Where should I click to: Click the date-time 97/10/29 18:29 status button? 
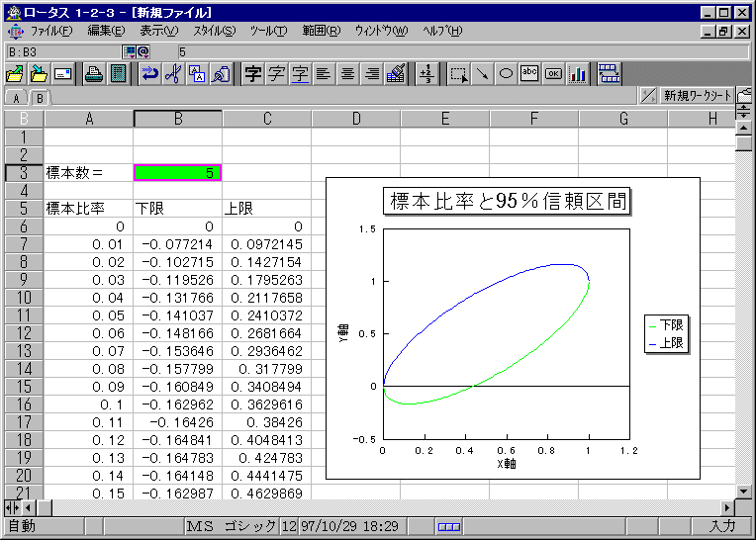point(352,526)
